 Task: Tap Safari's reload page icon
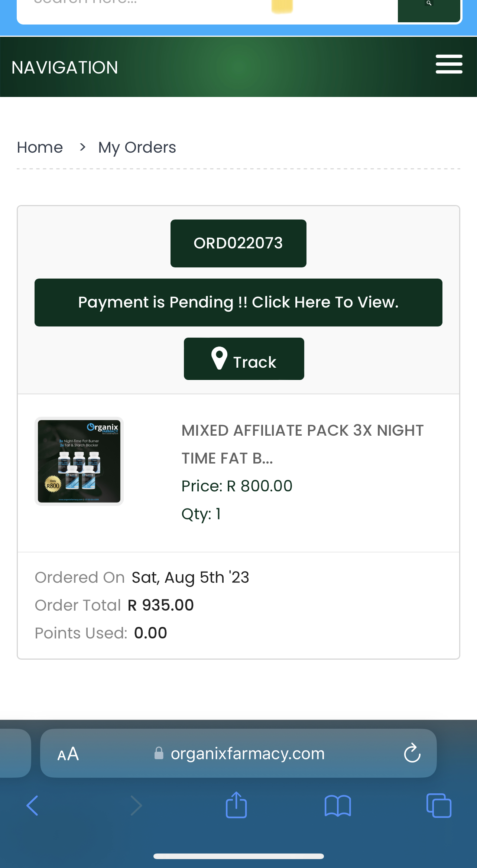412,753
